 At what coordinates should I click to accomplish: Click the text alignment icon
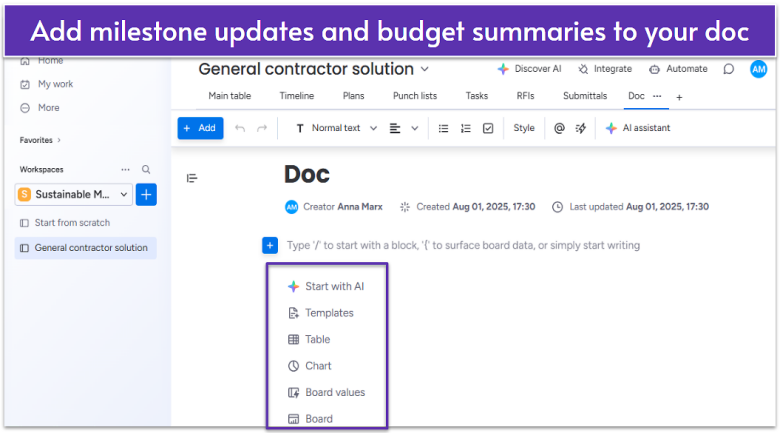point(395,128)
